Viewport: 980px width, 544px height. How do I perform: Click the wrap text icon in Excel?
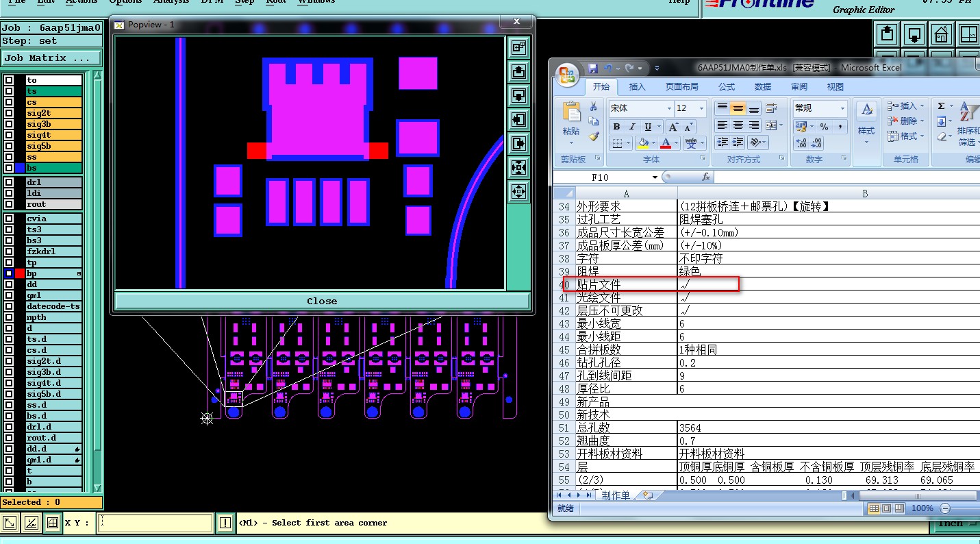coord(772,108)
